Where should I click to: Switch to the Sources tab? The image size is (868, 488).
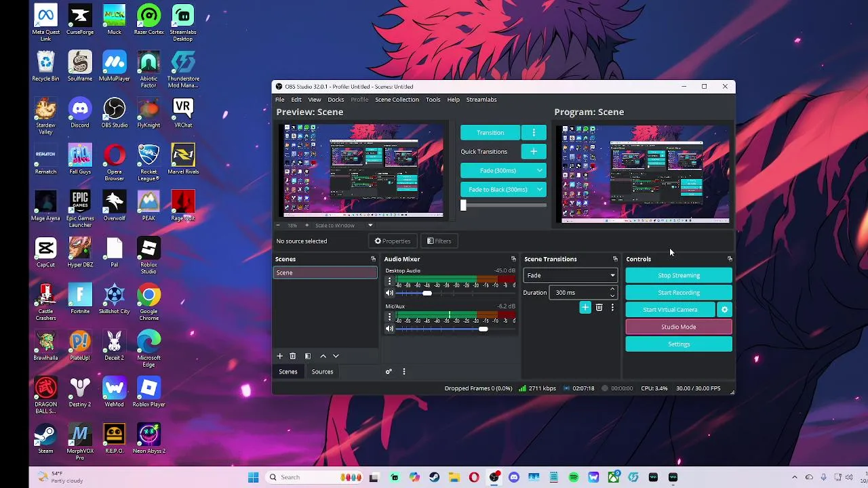click(322, 371)
